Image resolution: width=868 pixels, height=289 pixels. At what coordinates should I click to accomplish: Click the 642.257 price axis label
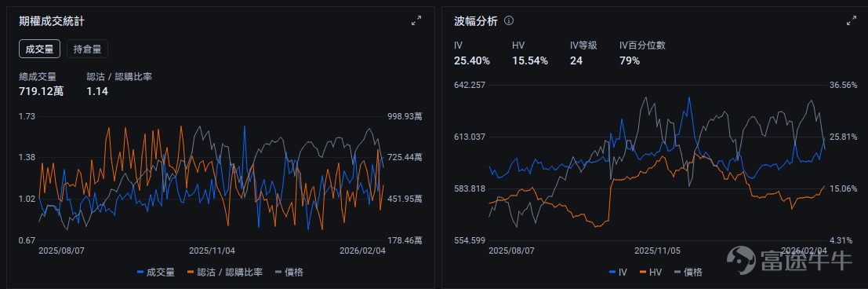pyautogui.click(x=470, y=85)
